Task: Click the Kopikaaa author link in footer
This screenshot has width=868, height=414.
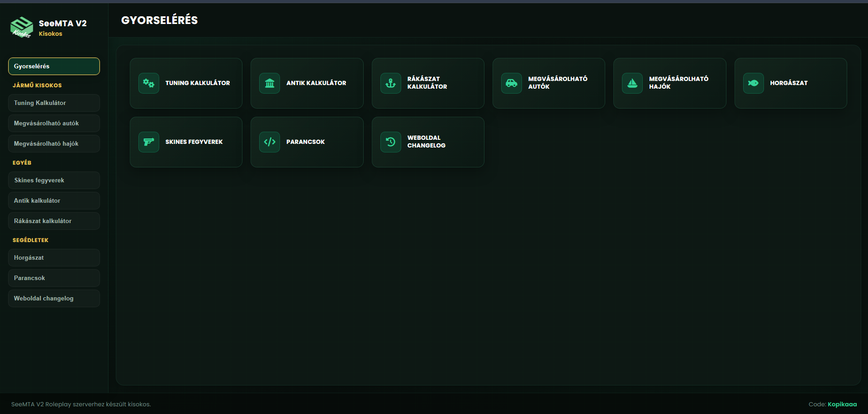Action: point(842,404)
